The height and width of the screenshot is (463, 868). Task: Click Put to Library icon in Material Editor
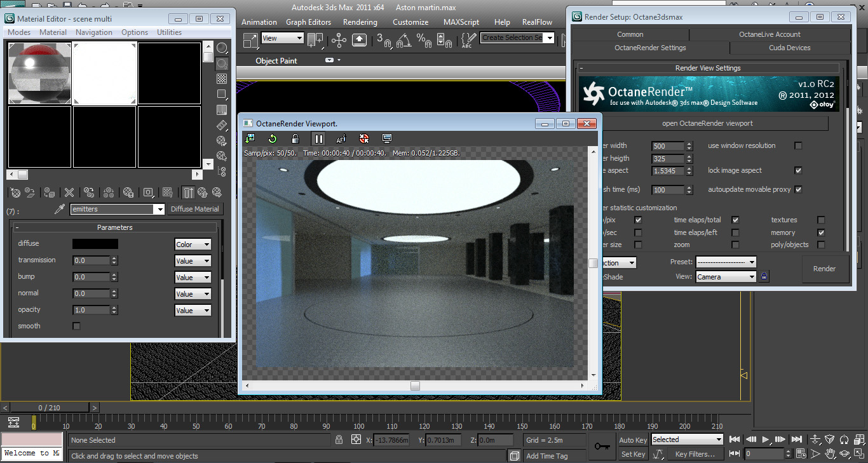[x=128, y=192]
